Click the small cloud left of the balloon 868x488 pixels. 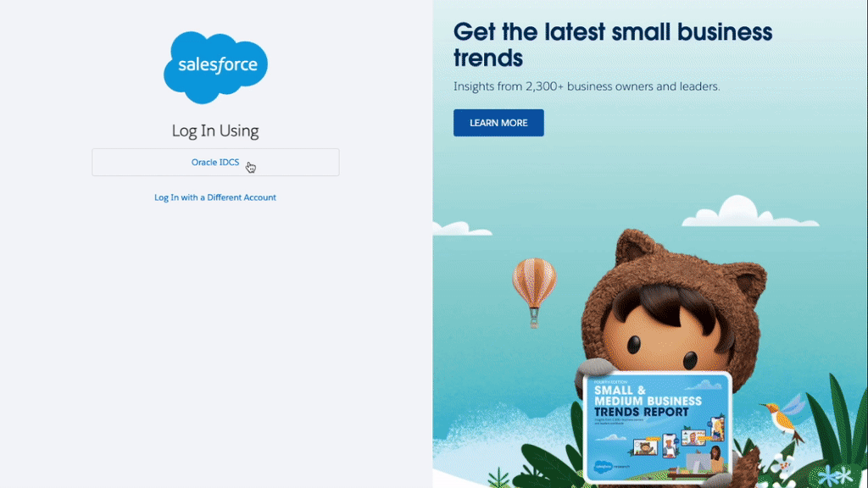(x=460, y=228)
